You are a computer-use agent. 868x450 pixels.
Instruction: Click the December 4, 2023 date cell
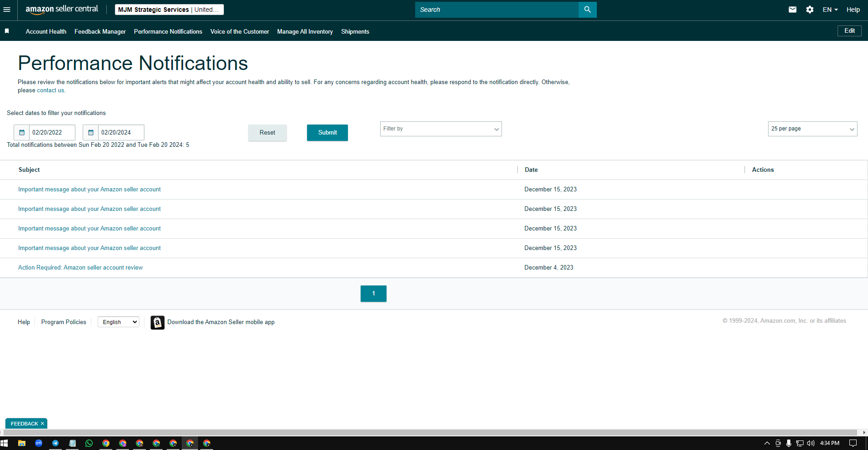pyautogui.click(x=549, y=268)
